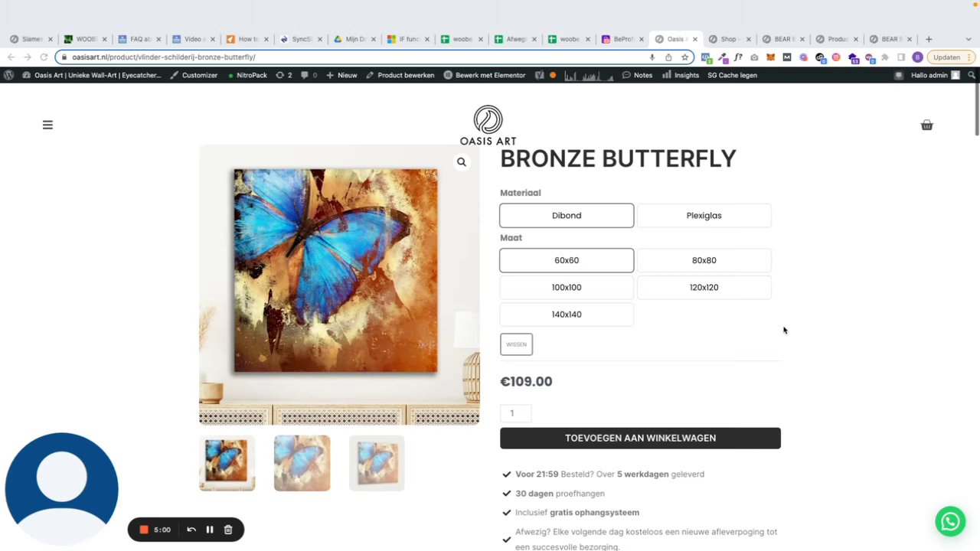Add product via Toevoegen aan winkelwagen
The width and height of the screenshot is (980, 551).
640,439
